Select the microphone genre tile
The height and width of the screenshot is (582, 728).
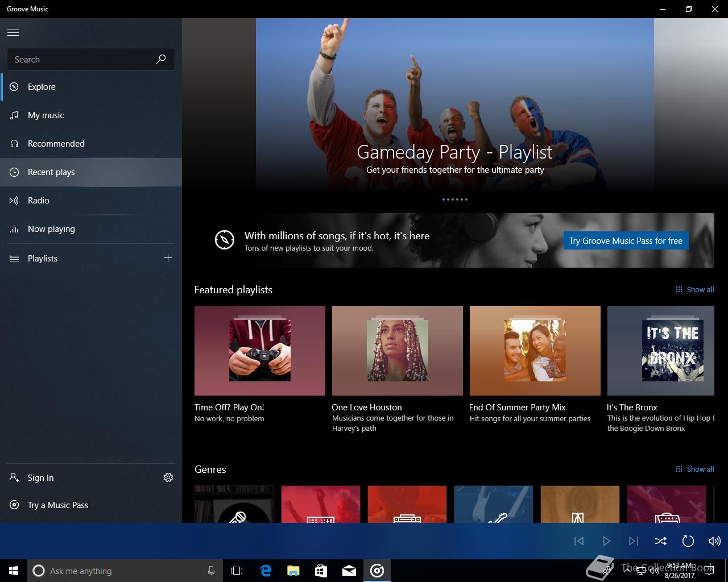[234, 504]
